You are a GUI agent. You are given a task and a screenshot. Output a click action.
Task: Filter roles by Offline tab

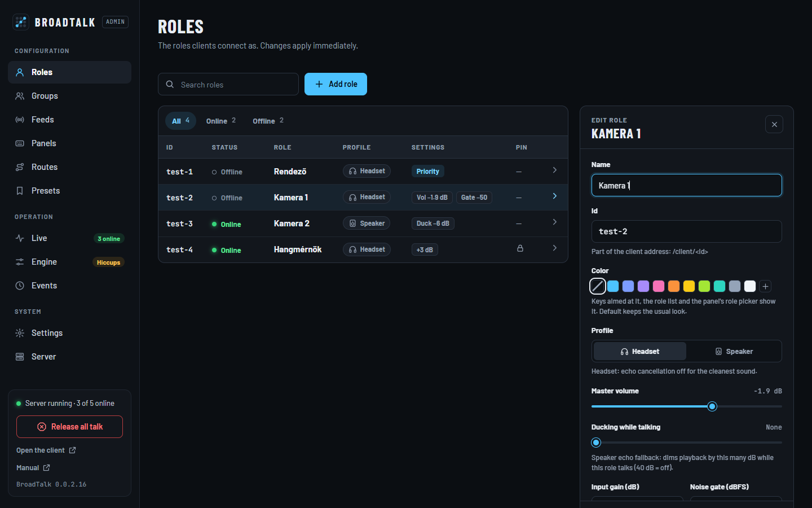[x=268, y=121]
